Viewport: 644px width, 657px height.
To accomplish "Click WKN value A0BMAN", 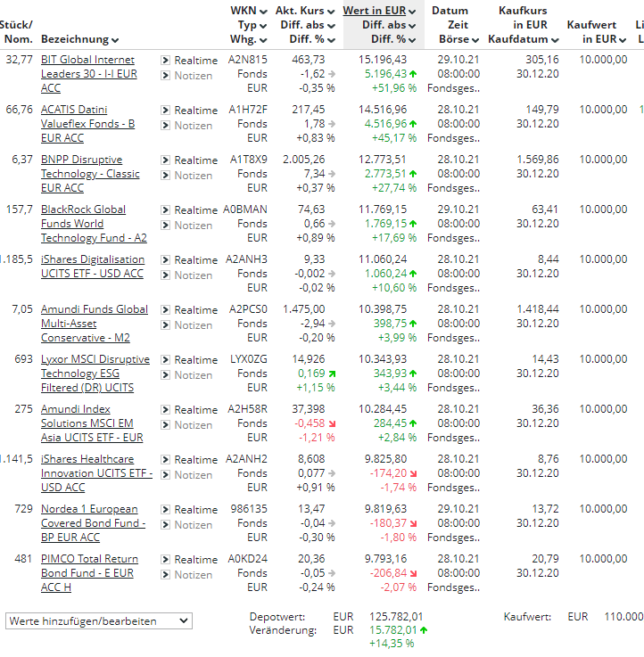I will [x=245, y=209].
